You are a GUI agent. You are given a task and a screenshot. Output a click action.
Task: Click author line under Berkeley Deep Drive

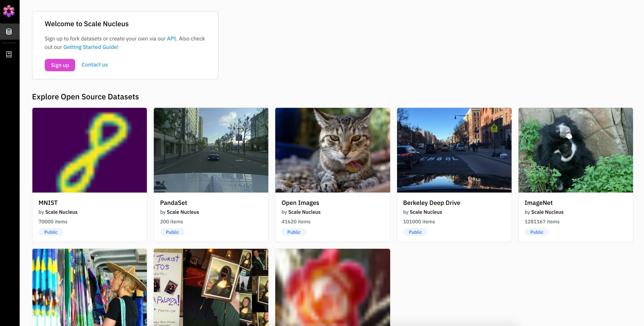tap(423, 212)
